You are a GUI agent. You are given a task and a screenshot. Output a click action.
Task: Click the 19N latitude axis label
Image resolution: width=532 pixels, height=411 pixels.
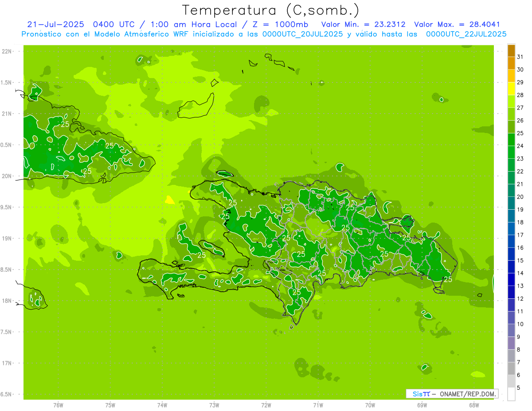(7, 239)
